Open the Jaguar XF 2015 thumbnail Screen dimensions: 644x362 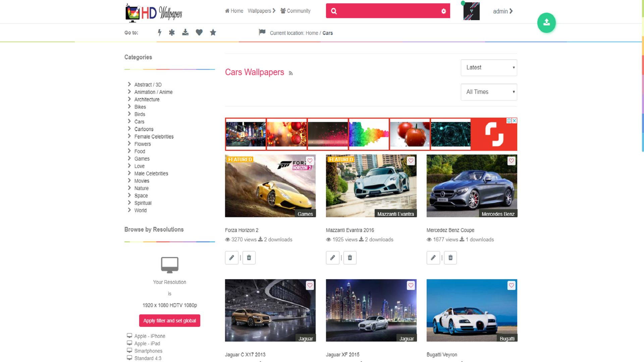371,310
